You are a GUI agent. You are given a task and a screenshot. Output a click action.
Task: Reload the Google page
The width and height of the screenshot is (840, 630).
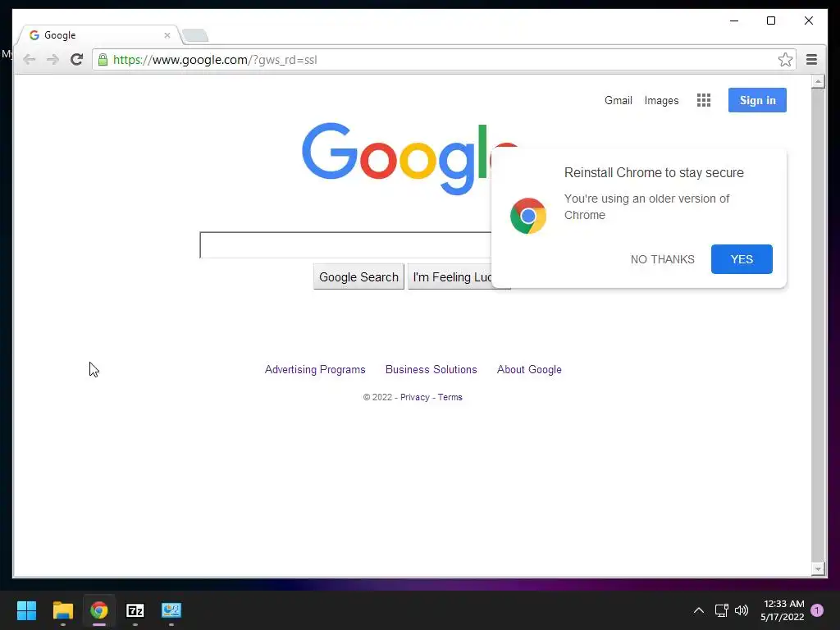(76, 59)
